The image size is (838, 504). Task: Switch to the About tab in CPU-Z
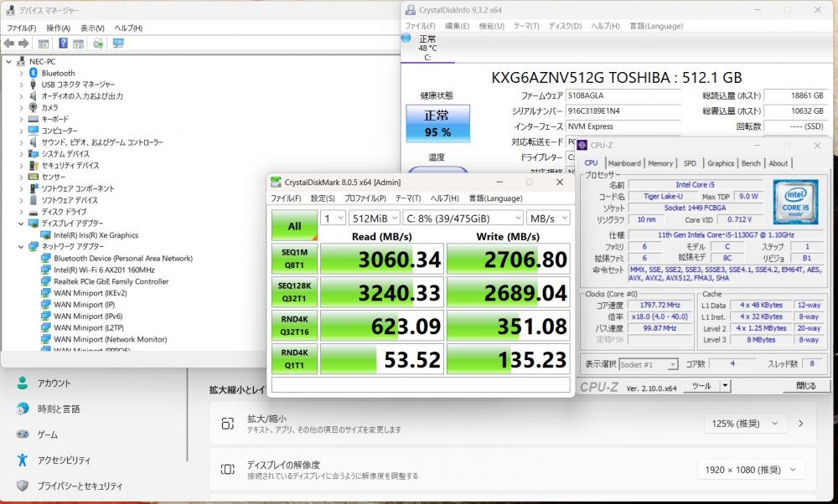coord(779,163)
